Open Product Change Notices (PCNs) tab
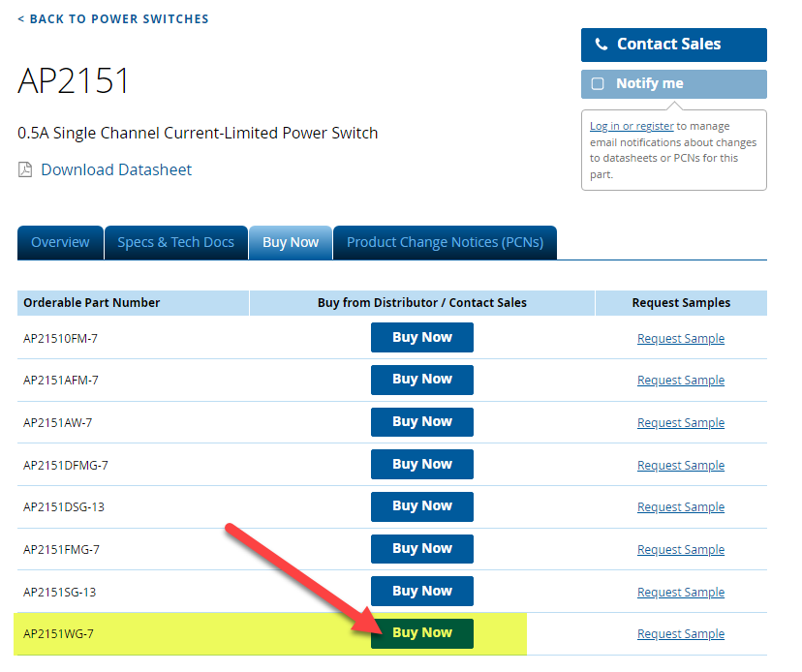 point(445,242)
